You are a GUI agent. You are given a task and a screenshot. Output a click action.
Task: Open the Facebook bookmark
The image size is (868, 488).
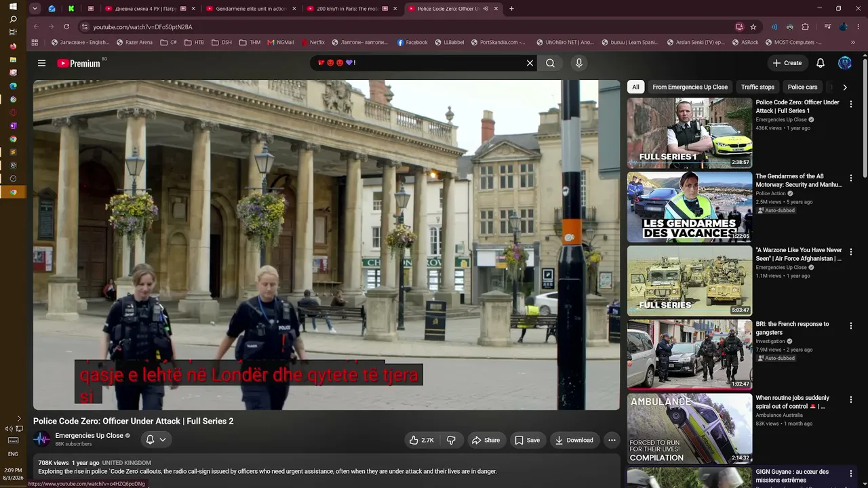point(412,42)
